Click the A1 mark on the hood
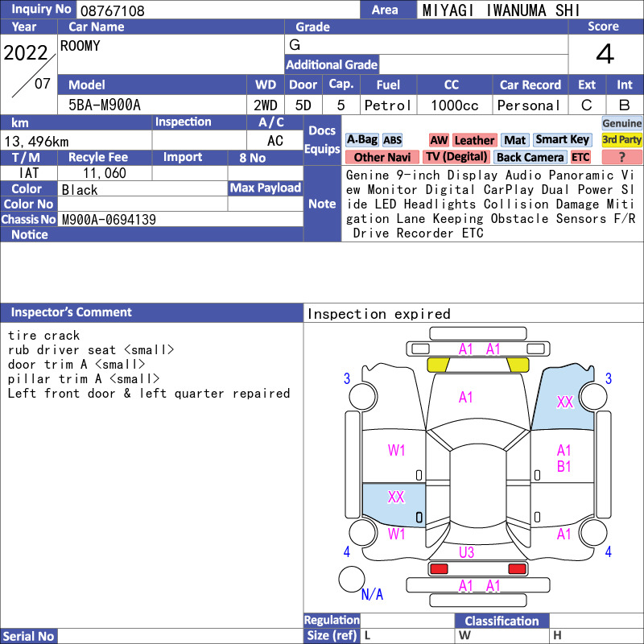The width and height of the screenshot is (644, 644). click(x=465, y=397)
